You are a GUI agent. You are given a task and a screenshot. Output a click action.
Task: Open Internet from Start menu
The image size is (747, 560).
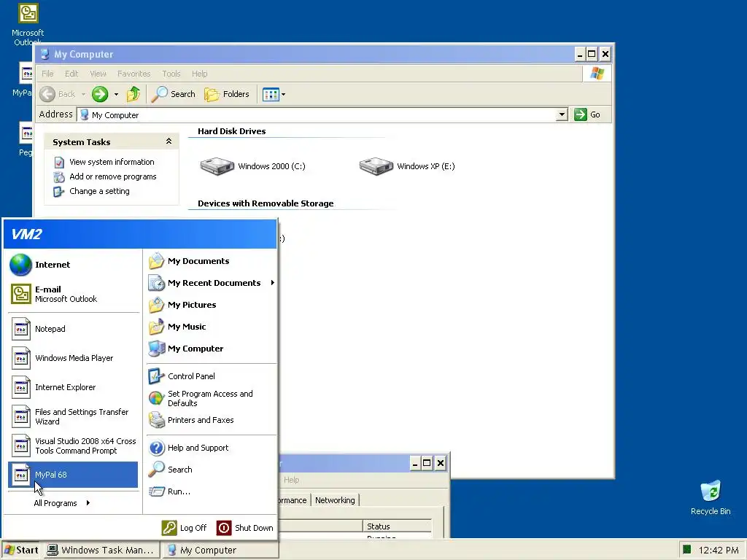[x=73, y=265]
